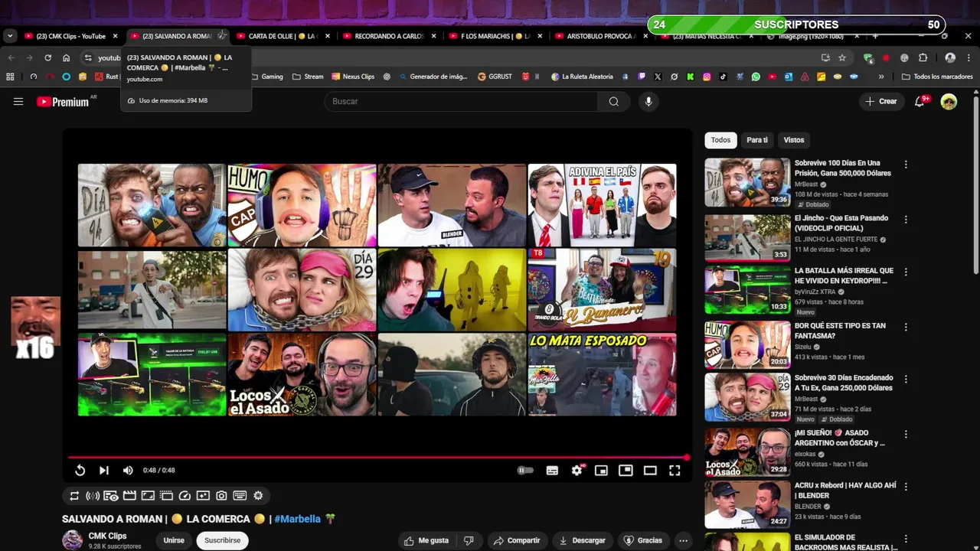Open tab search chevron in Chrome
The width and height of the screenshot is (980, 551).
(x=10, y=36)
